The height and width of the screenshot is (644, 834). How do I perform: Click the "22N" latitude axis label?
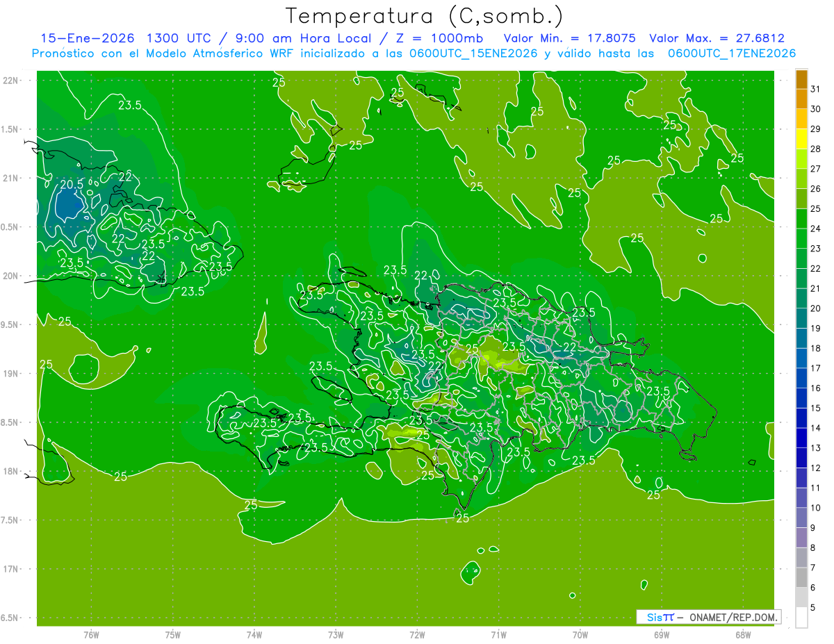10,80
